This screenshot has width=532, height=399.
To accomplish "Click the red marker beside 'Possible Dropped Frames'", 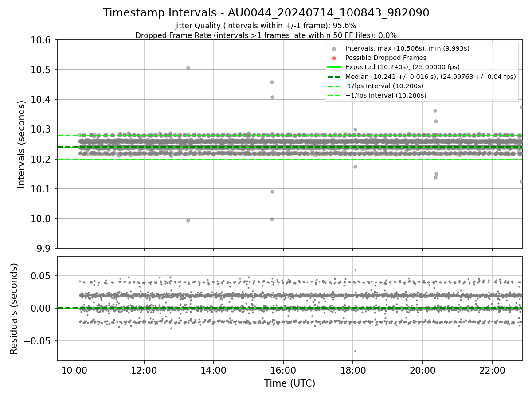I will pyautogui.click(x=334, y=58).
